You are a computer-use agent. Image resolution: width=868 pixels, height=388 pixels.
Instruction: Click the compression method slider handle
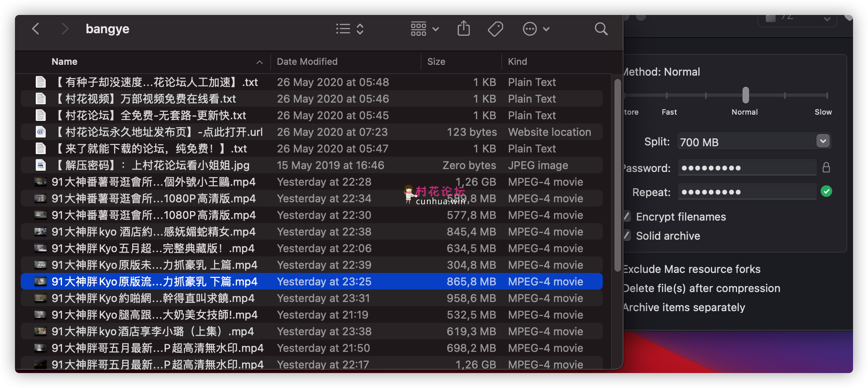click(x=745, y=95)
